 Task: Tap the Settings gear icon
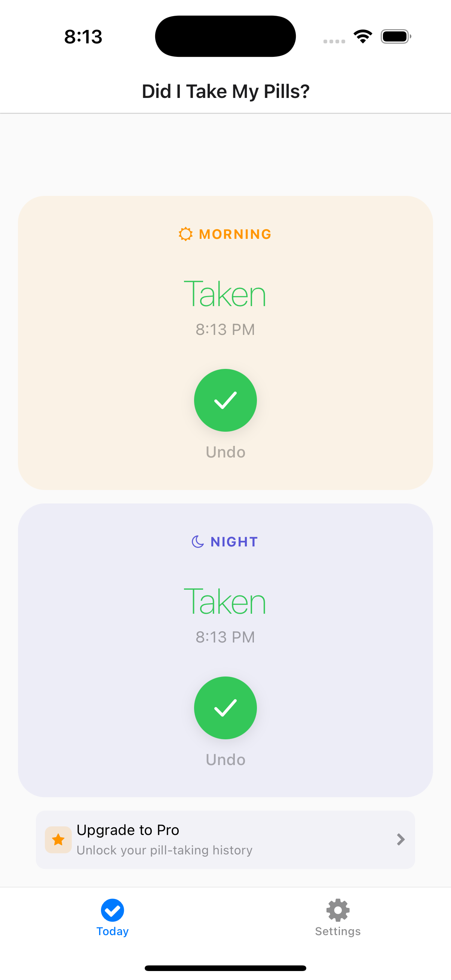pyautogui.click(x=338, y=910)
